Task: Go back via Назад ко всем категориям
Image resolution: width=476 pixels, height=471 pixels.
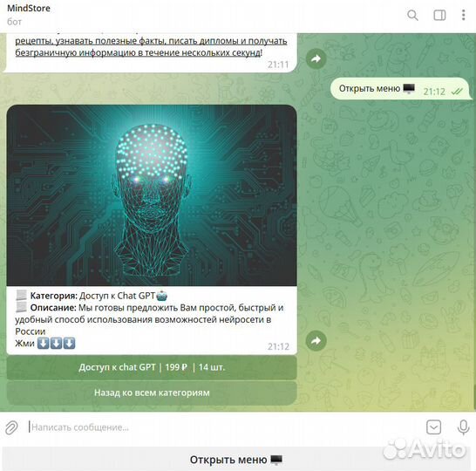Action: (152, 392)
